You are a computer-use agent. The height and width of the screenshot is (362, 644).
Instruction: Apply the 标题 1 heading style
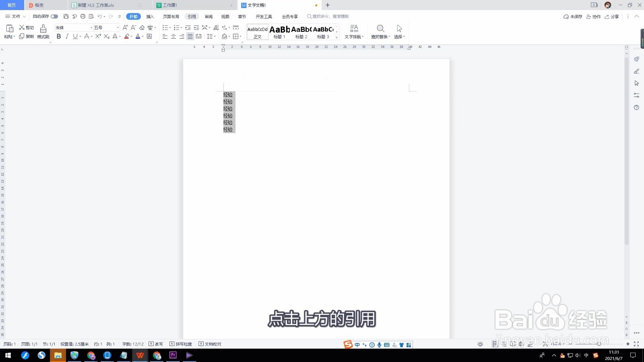point(279,31)
